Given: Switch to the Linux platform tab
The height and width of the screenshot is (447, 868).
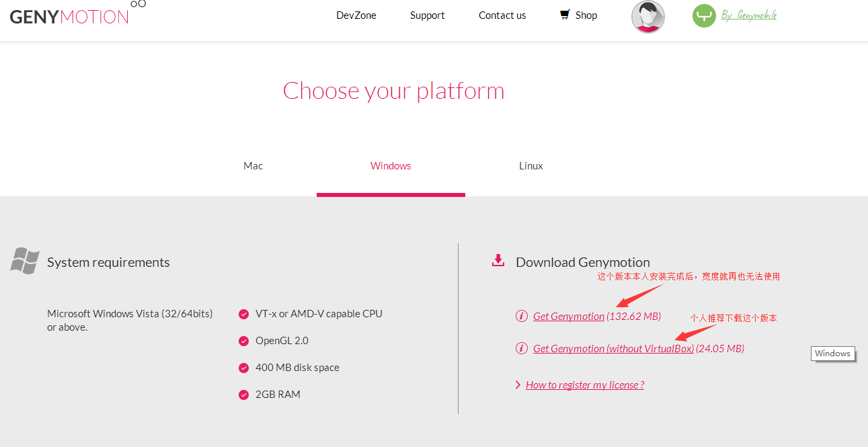Looking at the screenshot, I should tap(531, 166).
